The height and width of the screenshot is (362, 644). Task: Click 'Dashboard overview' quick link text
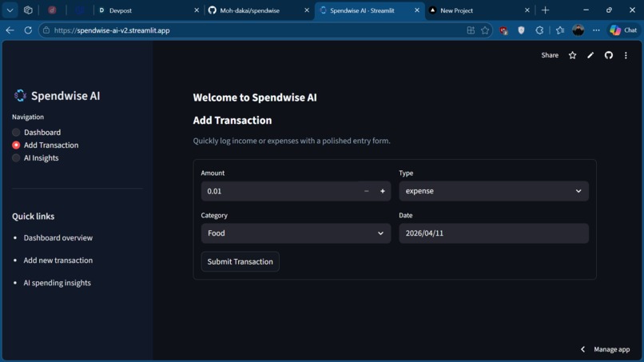click(x=58, y=237)
